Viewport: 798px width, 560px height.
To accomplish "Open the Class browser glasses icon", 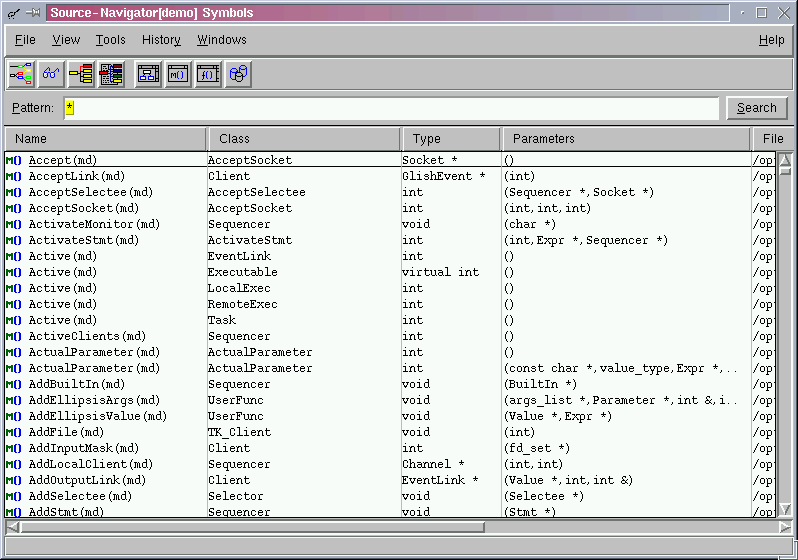I will 51,74.
